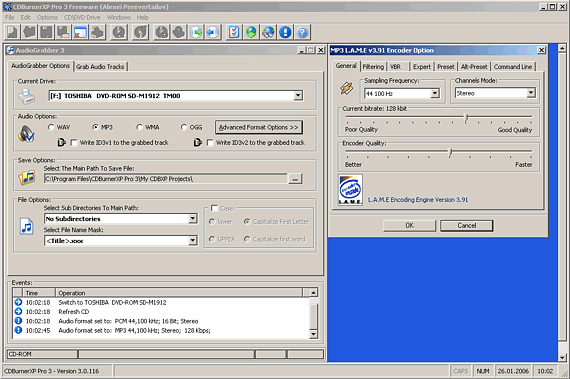Click the Operation column header in Events
This screenshot has width=570, height=379.
[x=179, y=293]
